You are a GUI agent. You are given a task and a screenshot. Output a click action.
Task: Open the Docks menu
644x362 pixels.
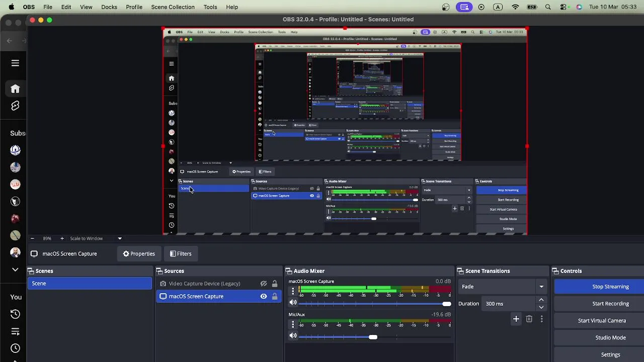109,7
